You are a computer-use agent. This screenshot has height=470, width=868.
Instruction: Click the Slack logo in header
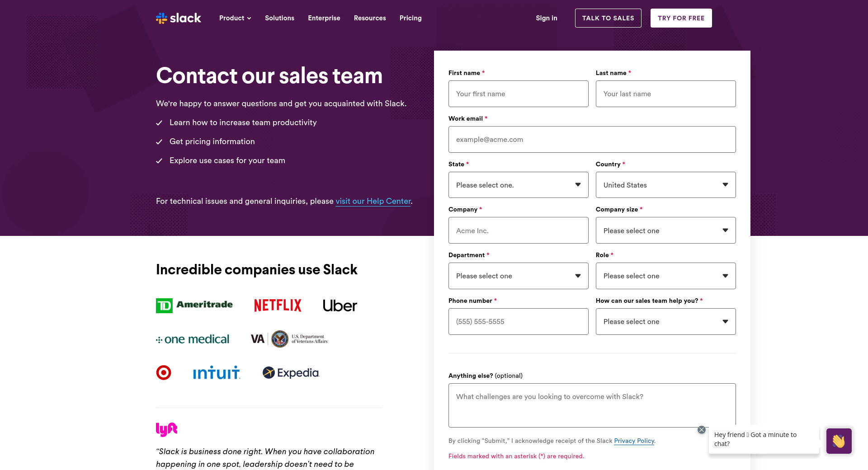[179, 18]
